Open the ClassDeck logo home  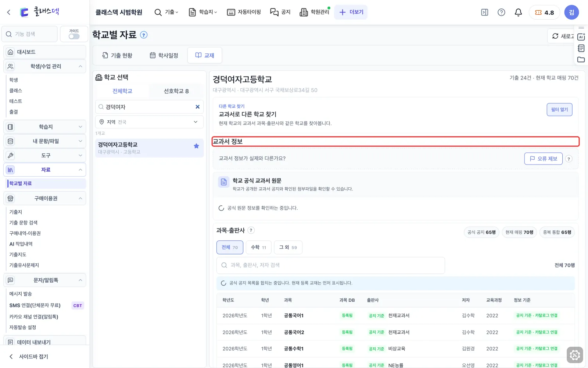pyautogui.click(x=39, y=12)
